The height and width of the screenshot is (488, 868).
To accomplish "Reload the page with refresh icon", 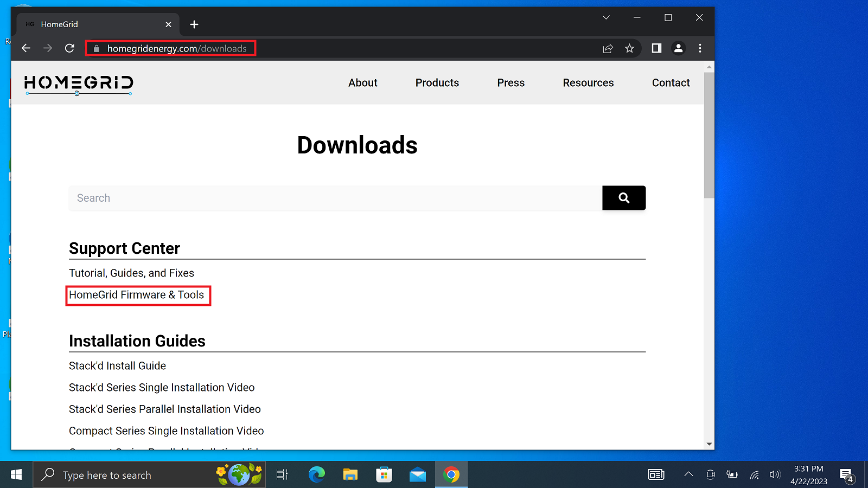I will coord(69,48).
